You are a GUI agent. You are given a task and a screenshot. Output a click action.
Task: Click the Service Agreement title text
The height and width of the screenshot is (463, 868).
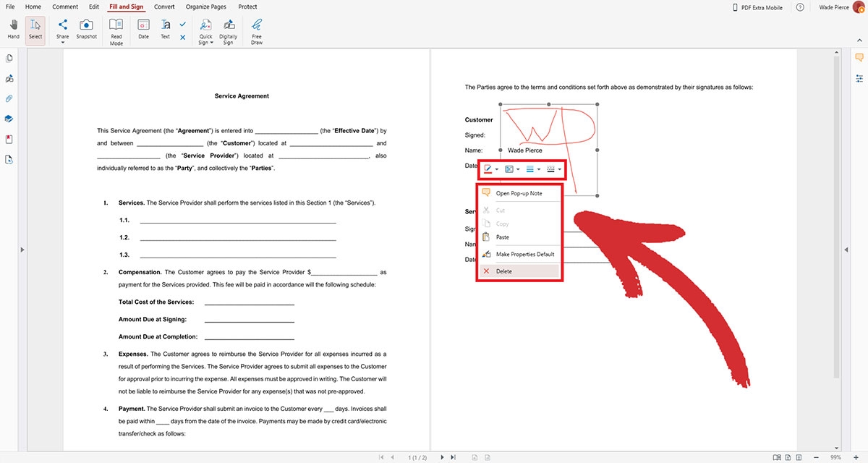pyautogui.click(x=242, y=96)
